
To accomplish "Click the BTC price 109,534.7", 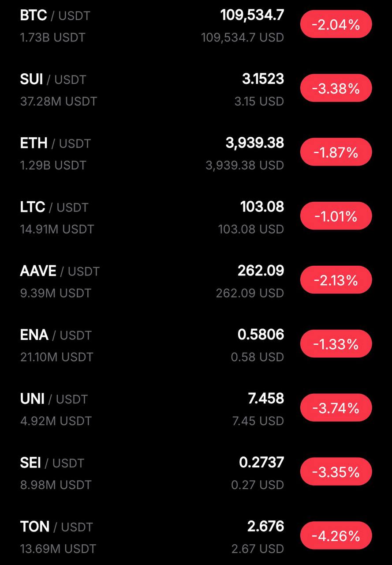I will 252,15.
